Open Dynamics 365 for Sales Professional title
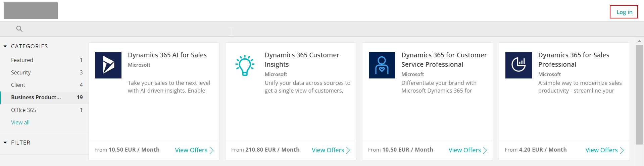 pyautogui.click(x=574, y=60)
